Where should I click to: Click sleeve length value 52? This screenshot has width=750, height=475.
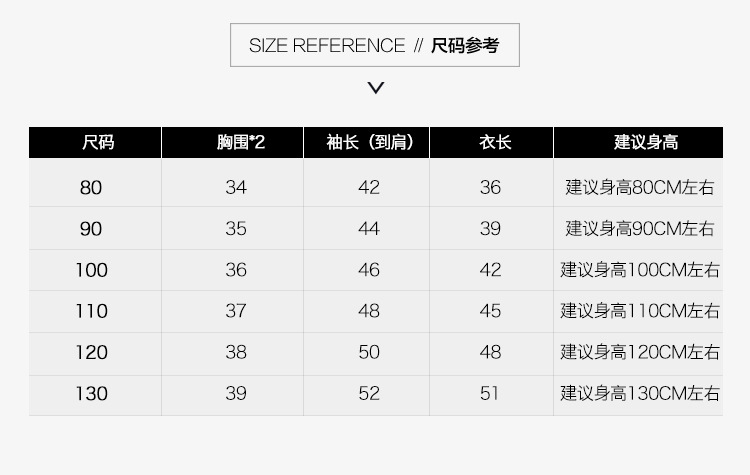point(369,393)
